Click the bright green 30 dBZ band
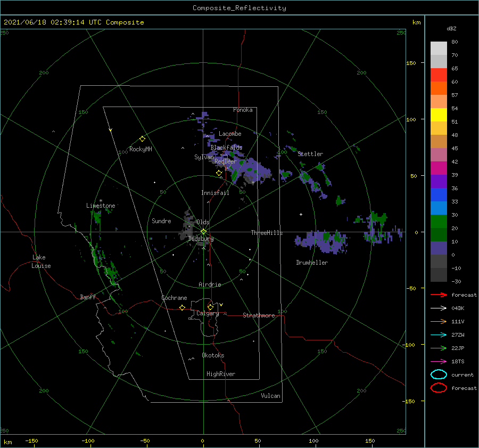This screenshot has width=479, height=448. (x=439, y=222)
